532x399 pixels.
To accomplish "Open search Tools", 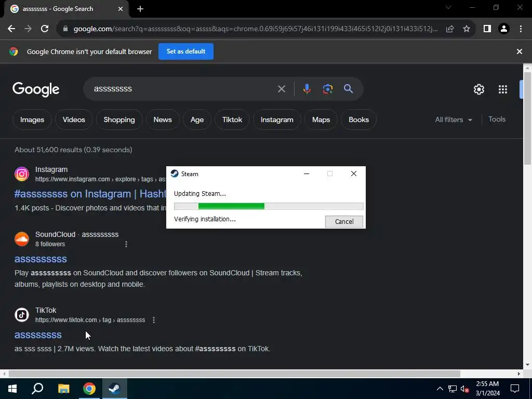I will 497,119.
